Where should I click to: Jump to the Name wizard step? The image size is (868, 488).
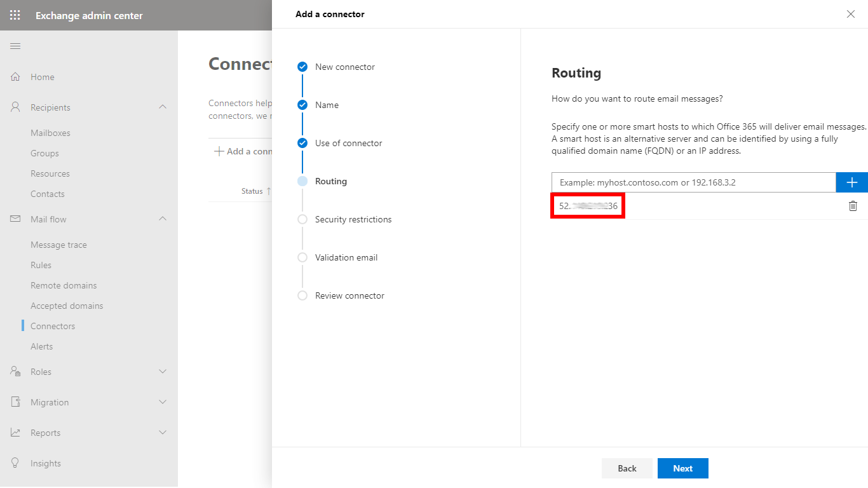point(327,105)
